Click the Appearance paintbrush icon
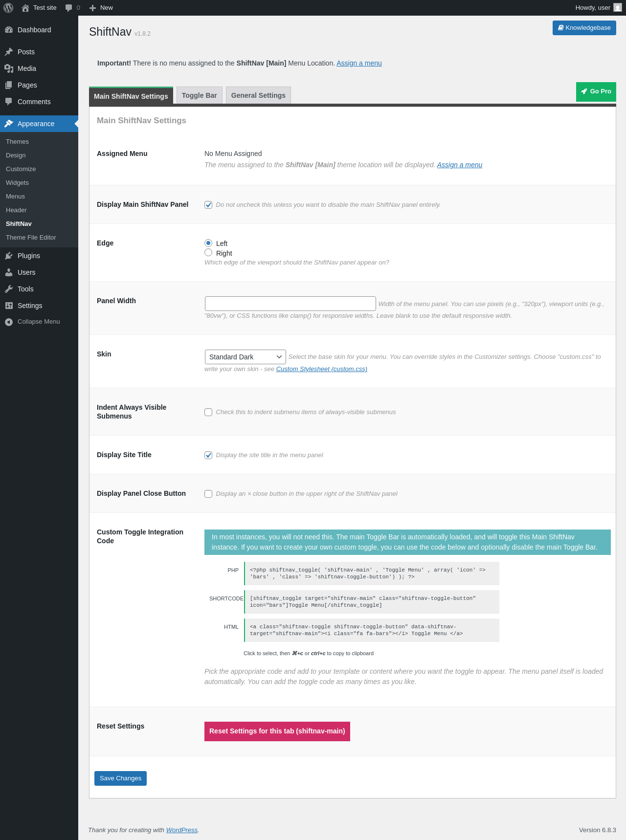626x840 pixels. (x=9, y=124)
